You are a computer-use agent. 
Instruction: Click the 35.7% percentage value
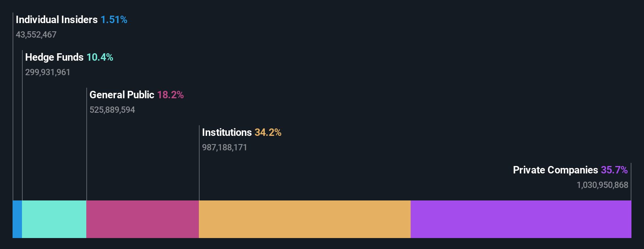(614, 170)
